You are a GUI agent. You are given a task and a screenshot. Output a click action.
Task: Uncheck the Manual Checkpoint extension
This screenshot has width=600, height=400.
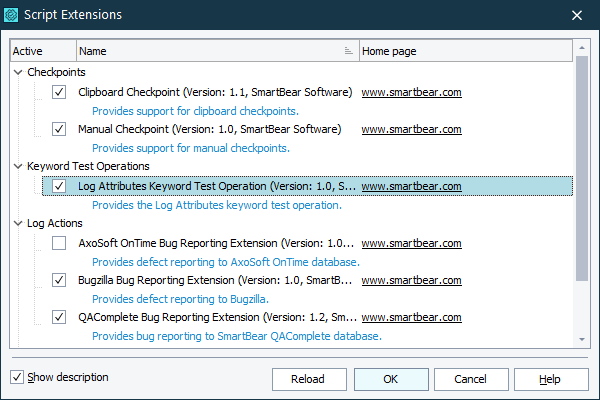click(x=59, y=129)
